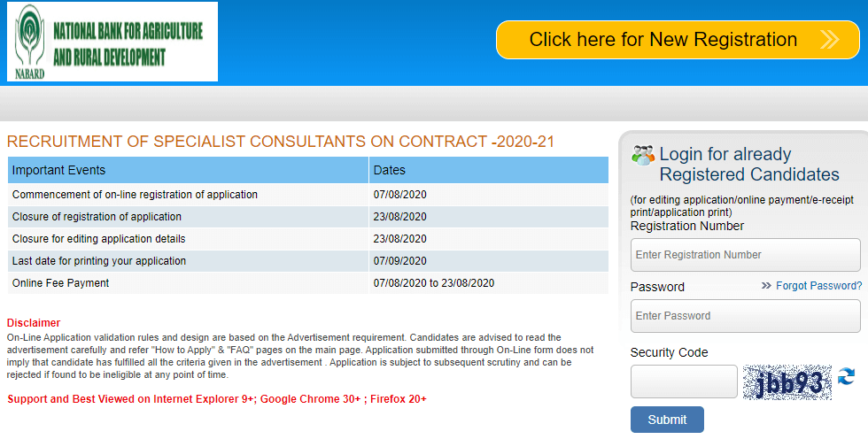Click the registered candidates people icon
Viewport: 868px width, 447px height.
pos(643,156)
